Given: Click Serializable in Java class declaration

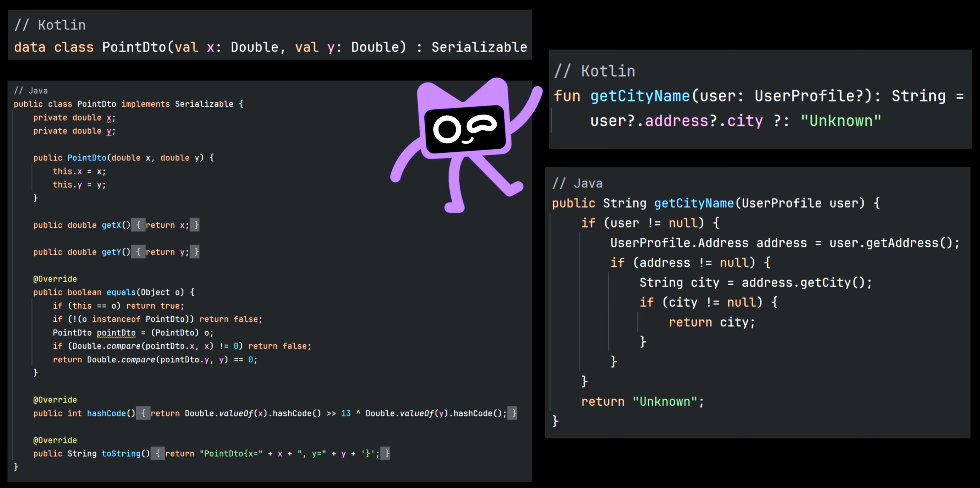Looking at the screenshot, I should click(204, 104).
